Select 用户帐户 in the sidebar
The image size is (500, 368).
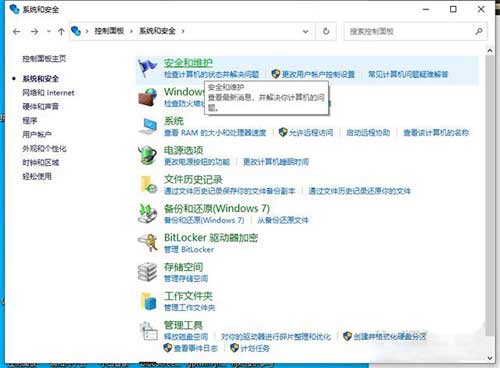click(x=37, y=134)
